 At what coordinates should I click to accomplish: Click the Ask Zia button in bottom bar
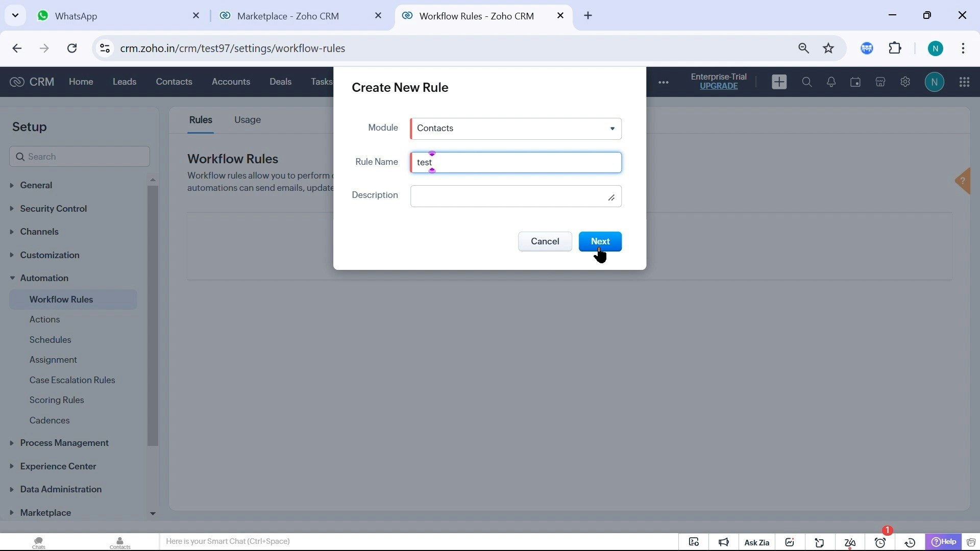pos(756,542)
